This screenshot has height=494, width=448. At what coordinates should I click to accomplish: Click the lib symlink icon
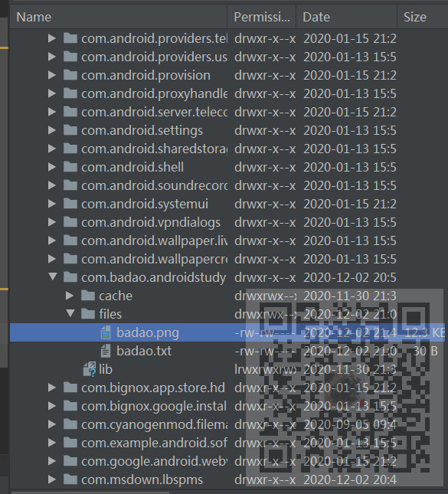click(90, 369)
